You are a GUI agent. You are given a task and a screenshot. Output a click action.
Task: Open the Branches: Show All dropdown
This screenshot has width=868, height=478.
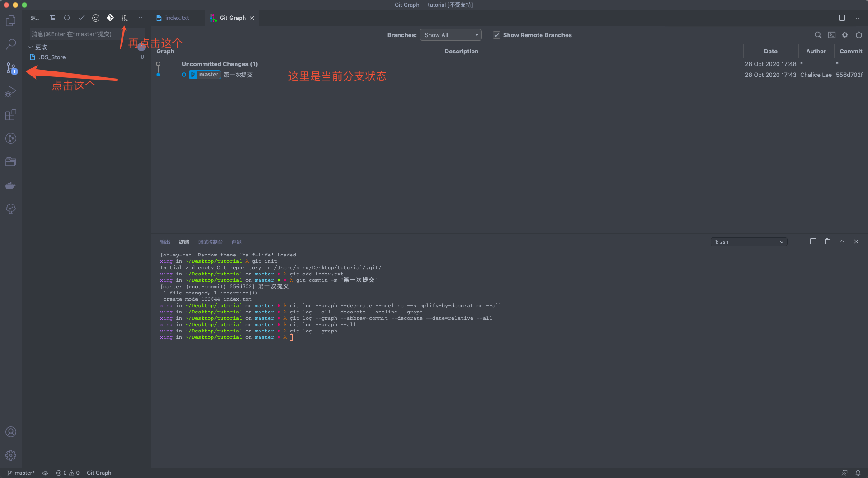pos(450,35)
